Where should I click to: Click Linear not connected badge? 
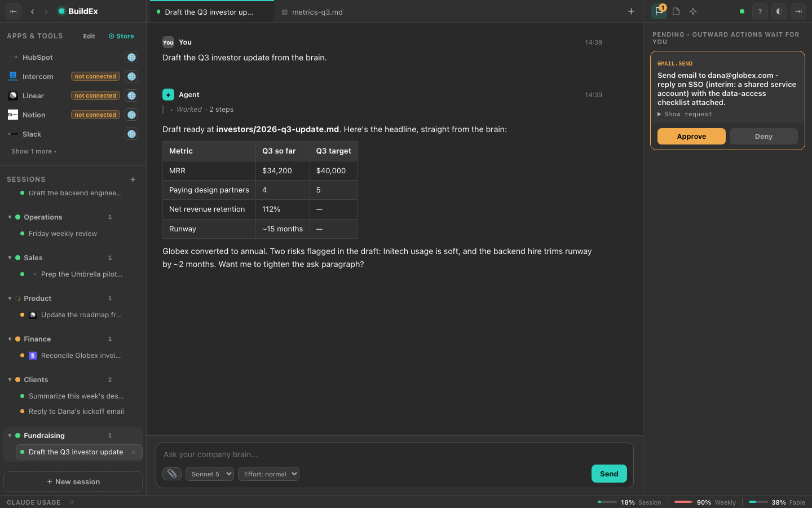pyautogui.click(x=95, y=95)
